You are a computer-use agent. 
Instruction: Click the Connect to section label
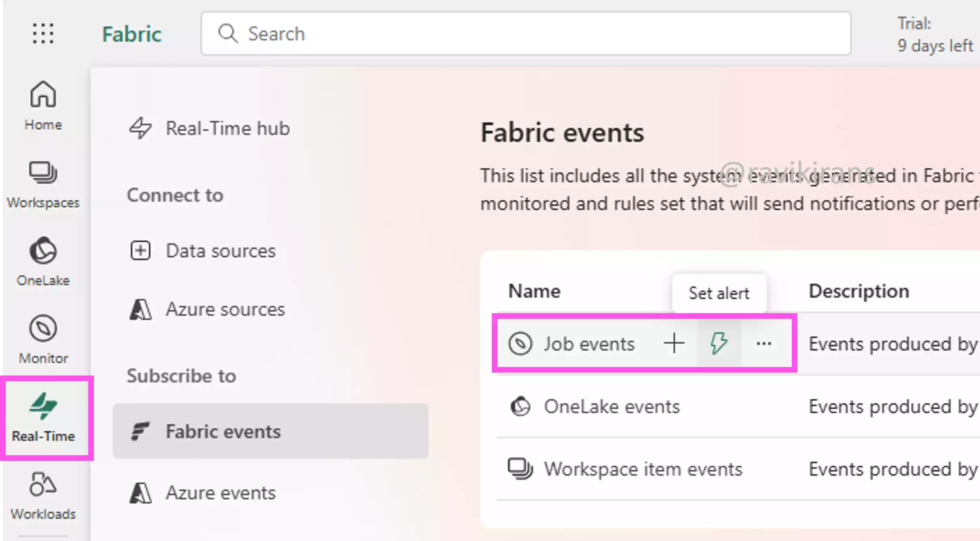175,195
